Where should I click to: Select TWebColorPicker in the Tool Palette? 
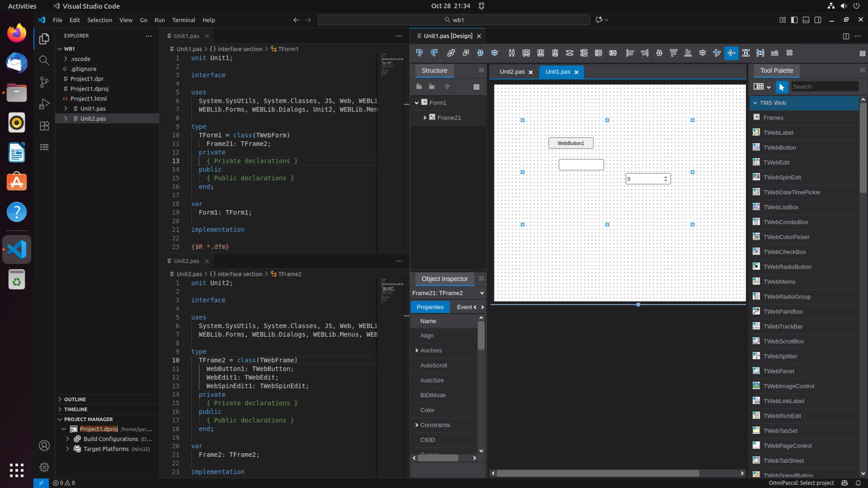(x=786, y=237)
